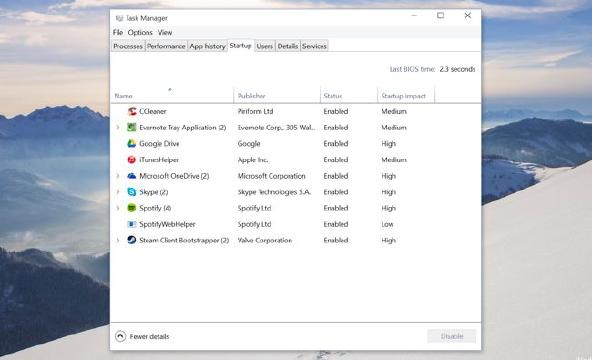The image size is (592, 360).
Task: Select the CCleaner startup icon
Action: [x=132, y=111]
